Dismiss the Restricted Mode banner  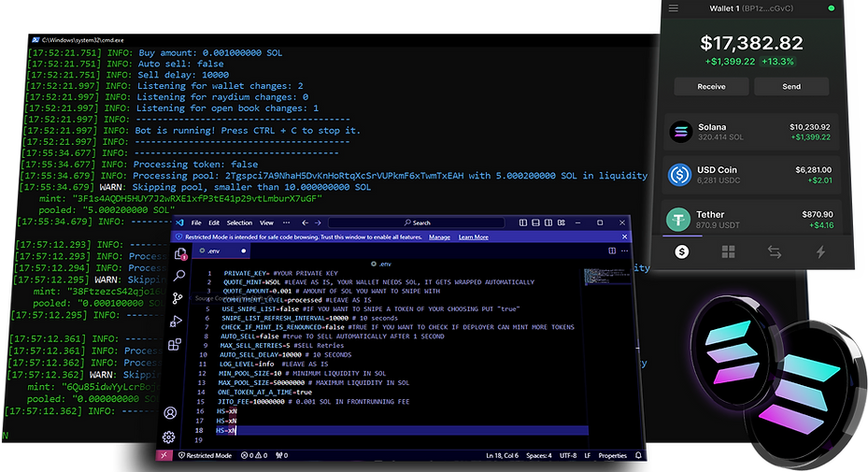click(x=624, y=236)
